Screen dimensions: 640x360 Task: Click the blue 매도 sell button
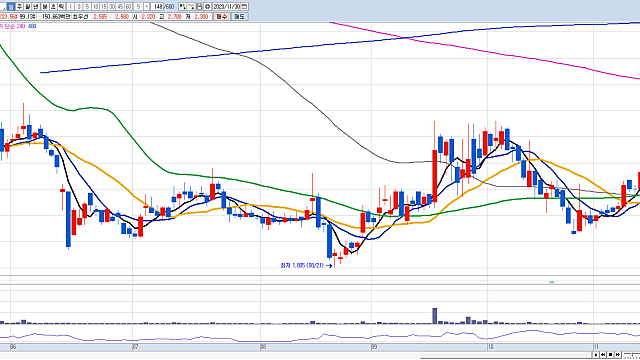(x=239, y=16)
